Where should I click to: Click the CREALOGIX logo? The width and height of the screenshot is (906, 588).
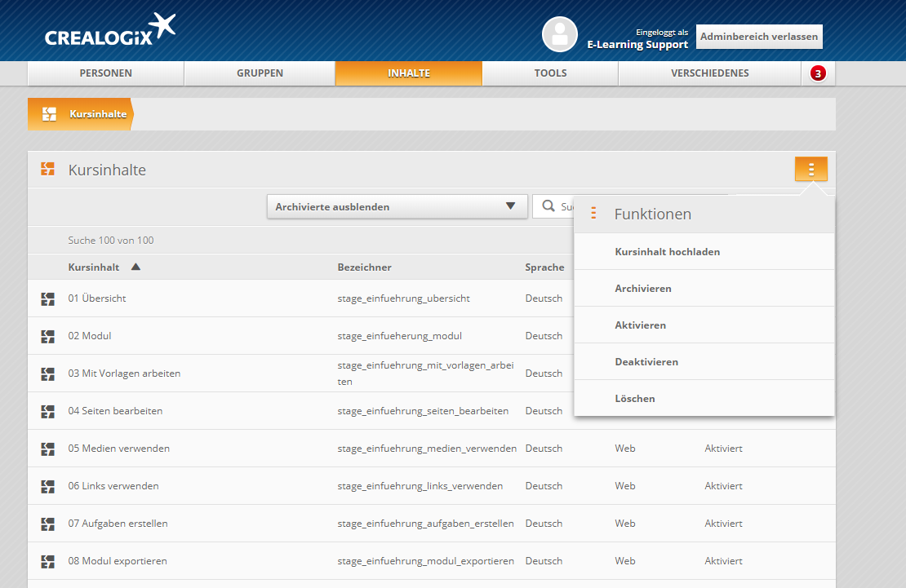(x=110, y=30)
